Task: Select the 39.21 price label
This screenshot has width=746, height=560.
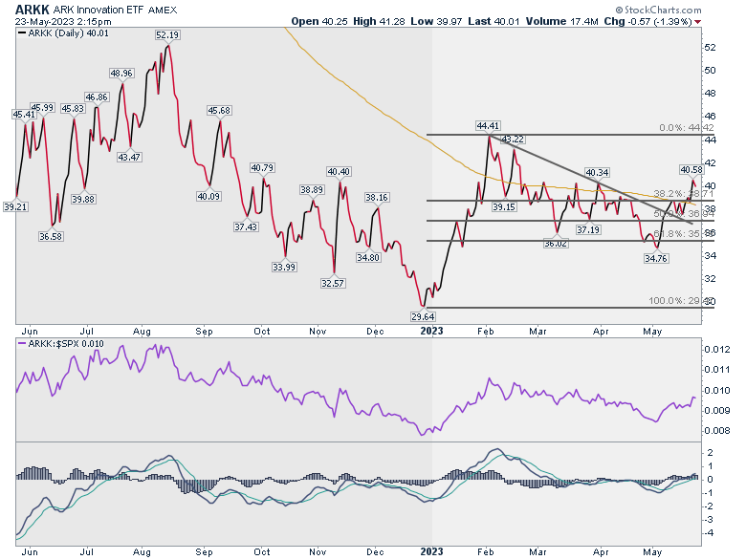Action: [x=15, y=206]
